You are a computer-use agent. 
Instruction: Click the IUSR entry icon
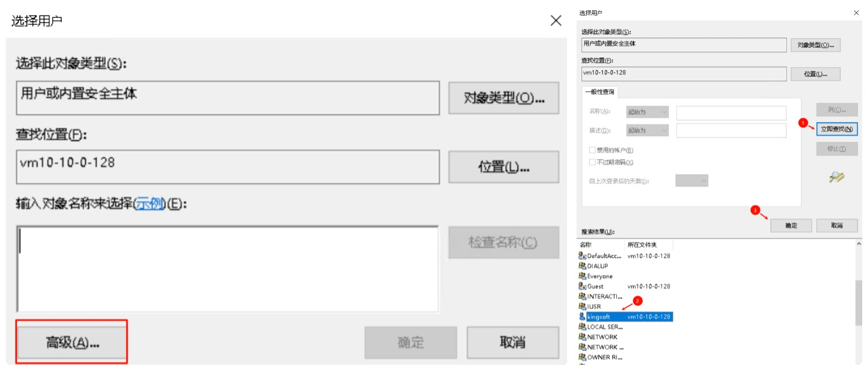pos(582,306)
